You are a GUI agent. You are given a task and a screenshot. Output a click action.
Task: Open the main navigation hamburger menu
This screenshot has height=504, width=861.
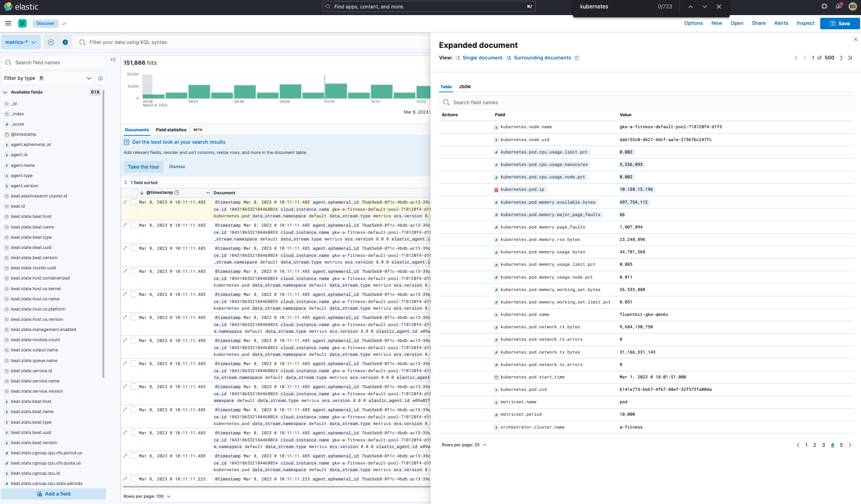coord(8,23)
